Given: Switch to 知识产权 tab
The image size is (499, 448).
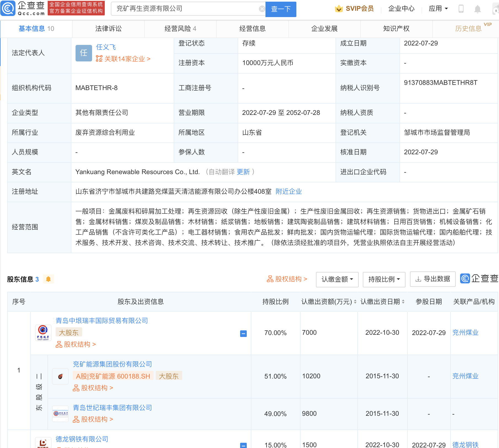Looking at the screenshot, I should point(396,29).
